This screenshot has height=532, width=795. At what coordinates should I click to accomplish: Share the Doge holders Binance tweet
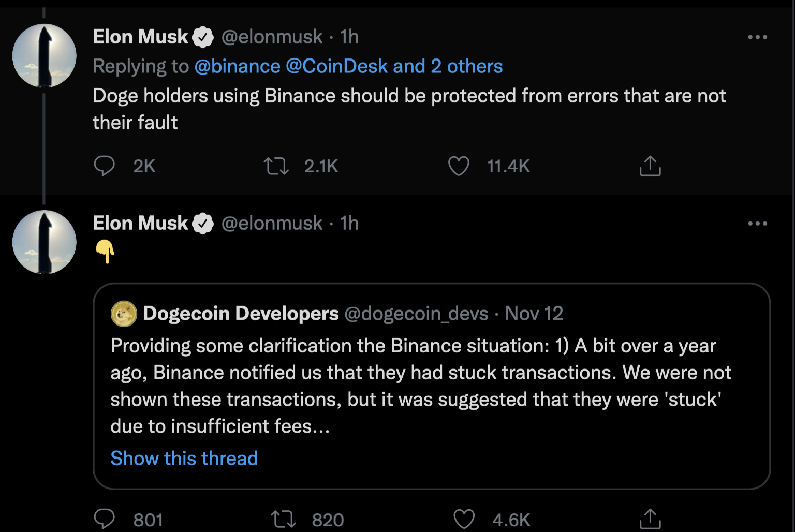pos(650,166)
